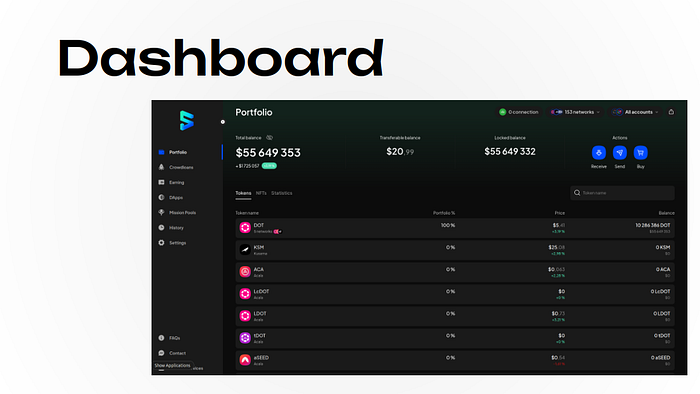700x394 pixels.
Task: Click the search magnifier icon
Action: click(577, 193)
